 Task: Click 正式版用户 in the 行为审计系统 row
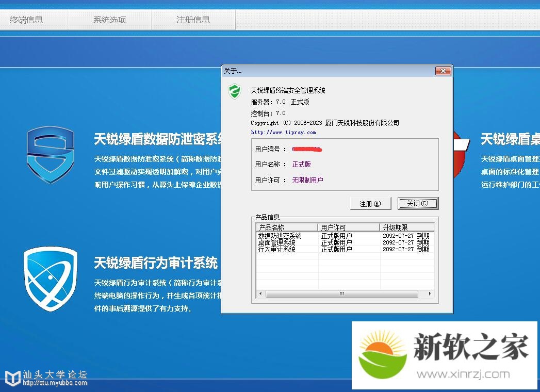[x=336, y=249]
